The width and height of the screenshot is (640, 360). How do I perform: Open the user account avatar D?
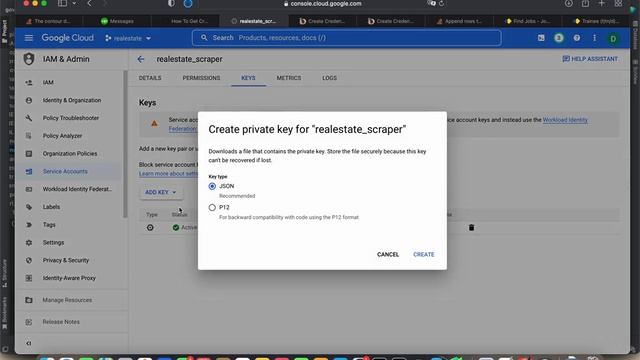coord(613,38)
